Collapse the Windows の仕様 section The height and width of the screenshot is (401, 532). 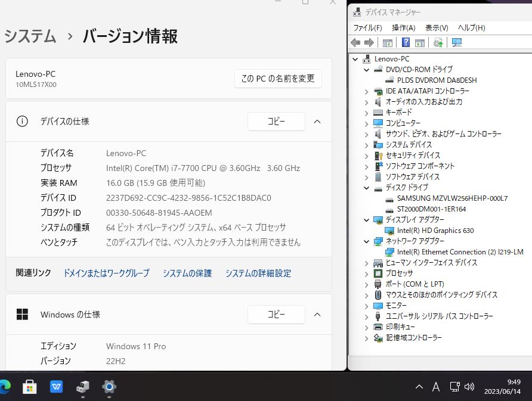coord(317,314)
